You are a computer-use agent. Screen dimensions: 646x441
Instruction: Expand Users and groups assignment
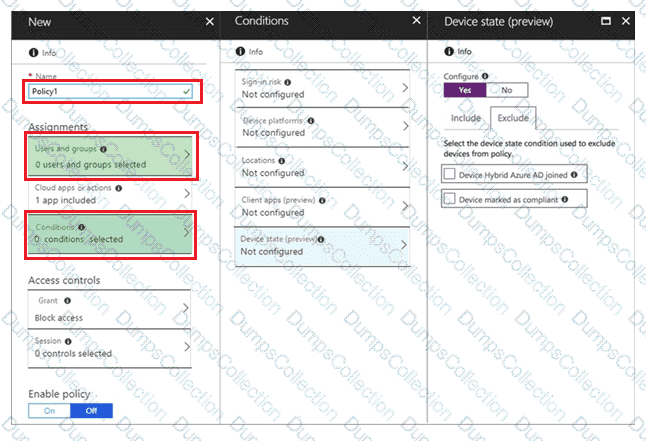(x=108, y=156)
